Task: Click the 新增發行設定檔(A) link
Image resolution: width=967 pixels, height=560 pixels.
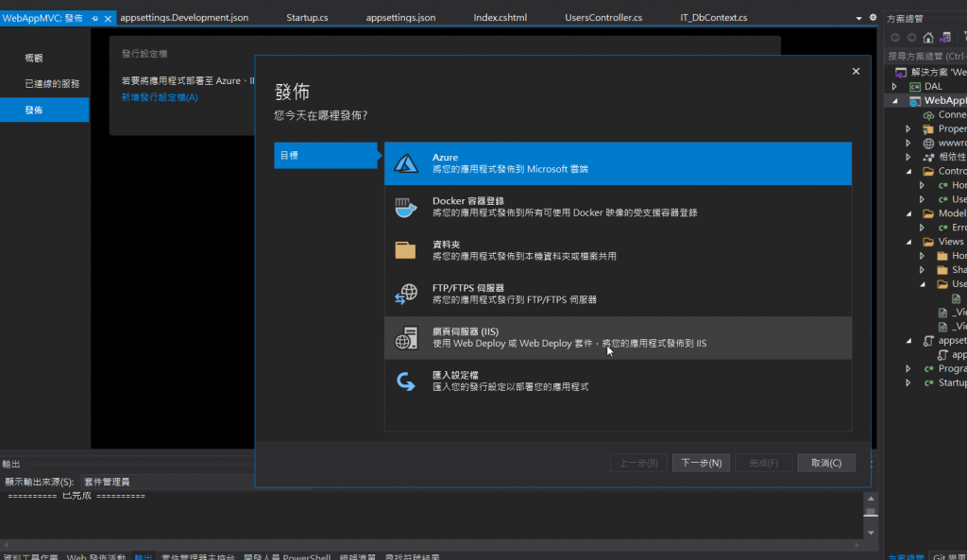Action: 160,97
